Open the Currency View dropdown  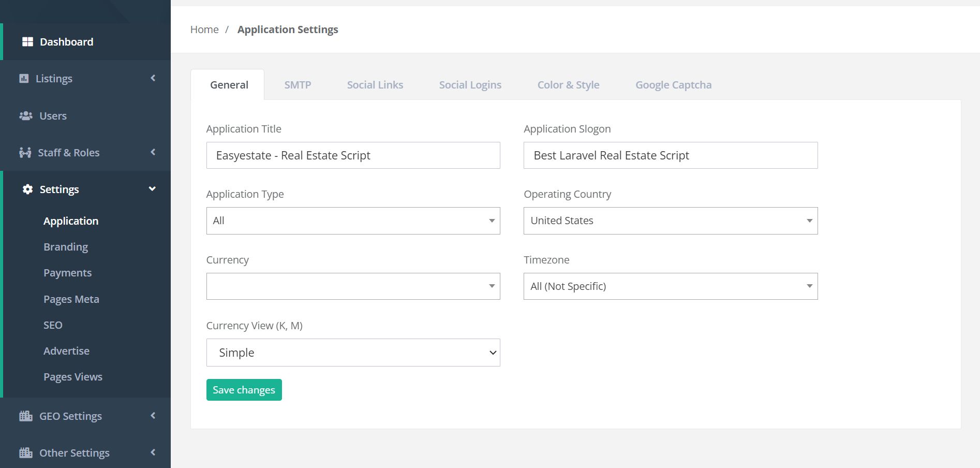pyautogui.click(x=353, y=353)
